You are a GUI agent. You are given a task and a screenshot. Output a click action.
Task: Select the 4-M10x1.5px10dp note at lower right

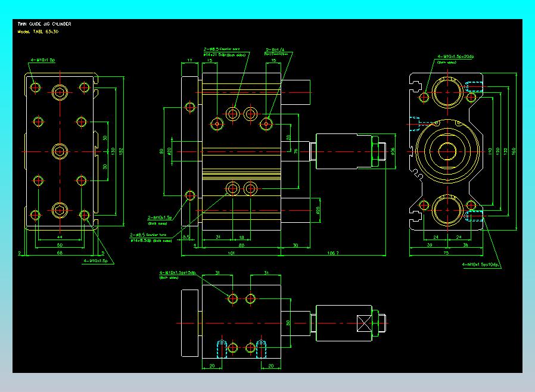coord(481,265)
